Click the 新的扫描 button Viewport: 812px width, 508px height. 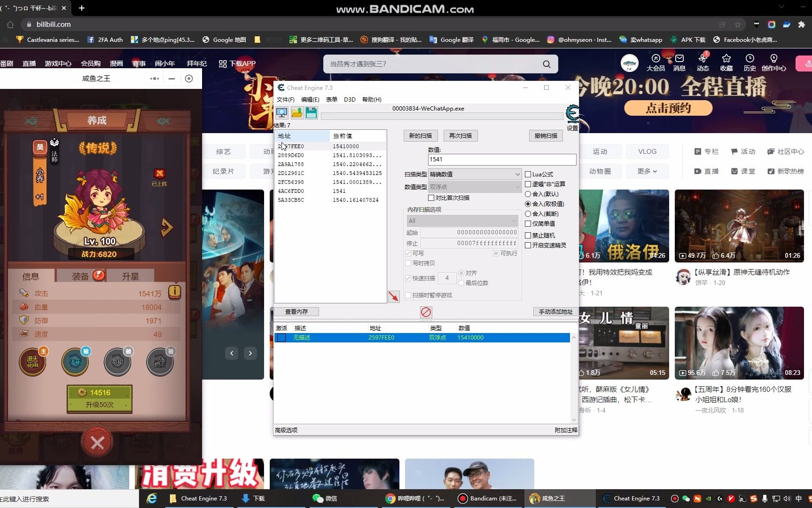[421, 135]
